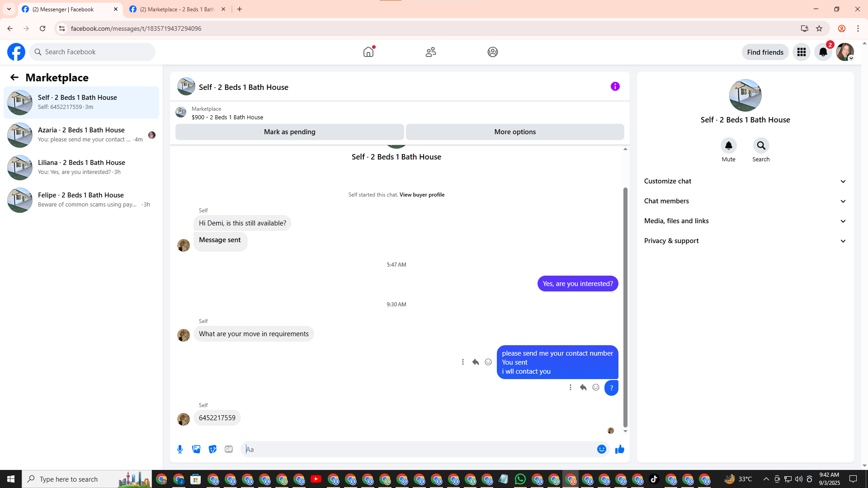868x488 pixels.
Task: Open the Chrome tab search dropdown
Action: 9,9
